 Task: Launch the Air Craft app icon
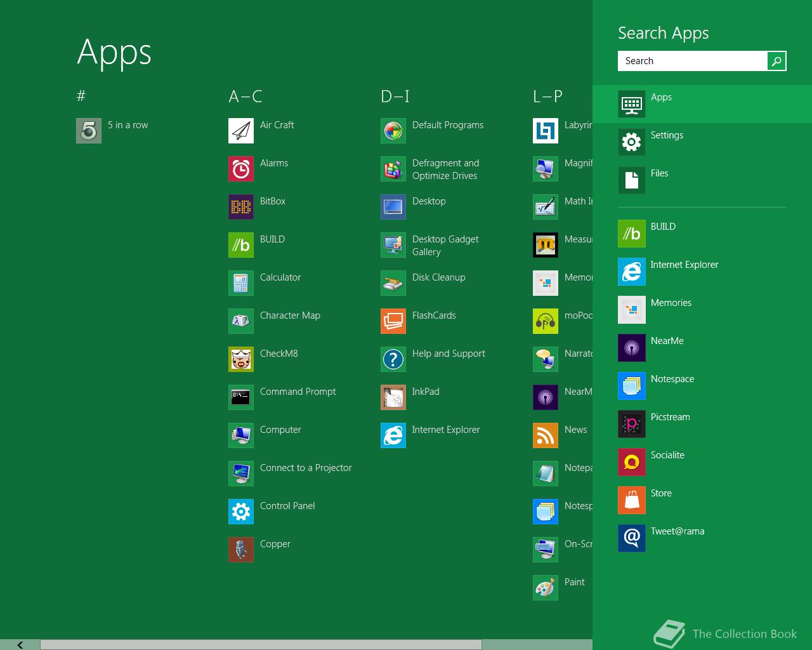(241, 131)
